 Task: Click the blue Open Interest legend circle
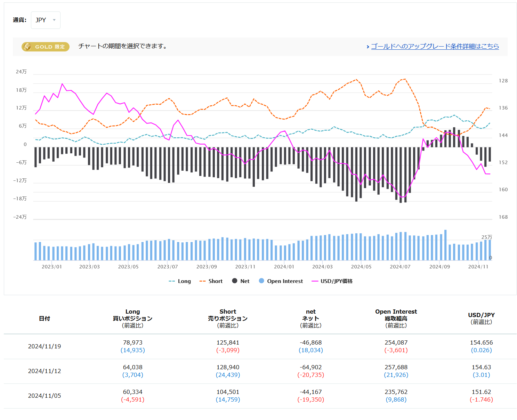[x=261, y=281]
